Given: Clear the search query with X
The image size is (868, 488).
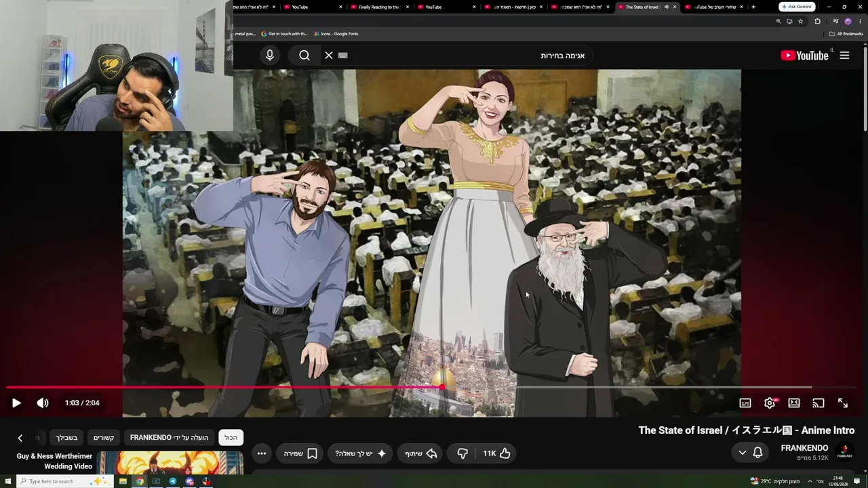Looking at the screenshot, I should click(x=329, y=56).
